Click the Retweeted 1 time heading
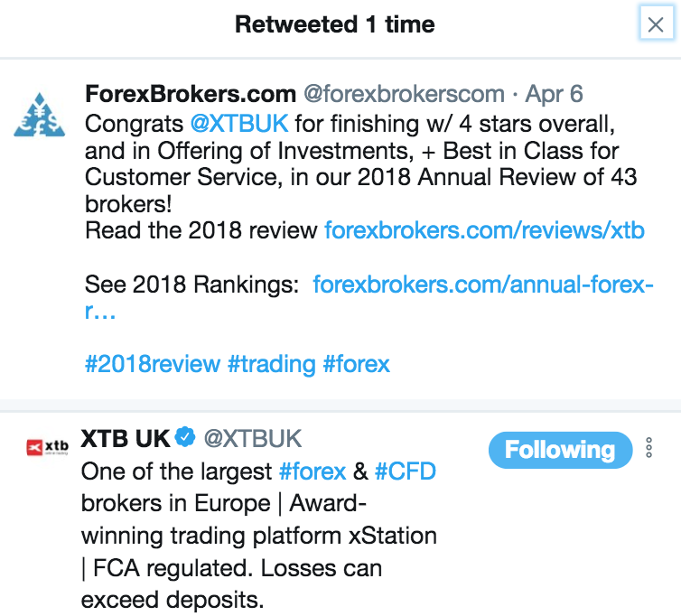Screen dimensions: 681x616 coord(334,24)
